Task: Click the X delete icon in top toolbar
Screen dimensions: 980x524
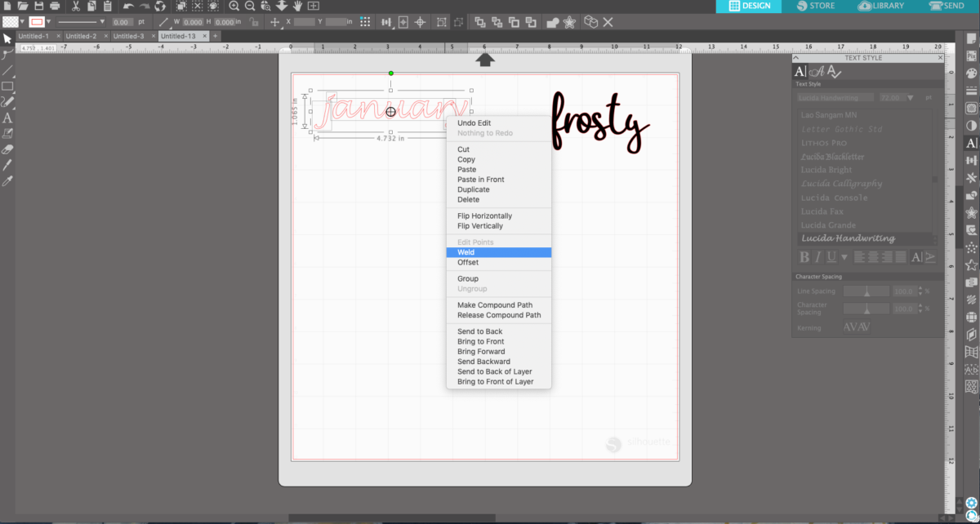Action: [608, 22]
